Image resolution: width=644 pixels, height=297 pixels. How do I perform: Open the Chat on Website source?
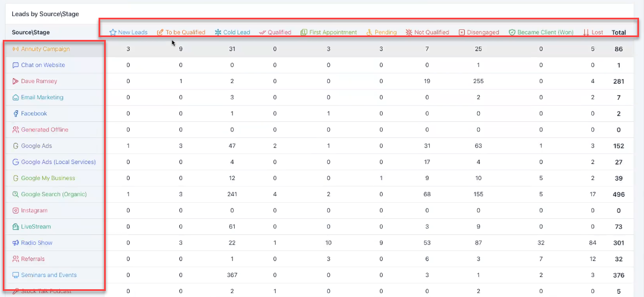43,65
